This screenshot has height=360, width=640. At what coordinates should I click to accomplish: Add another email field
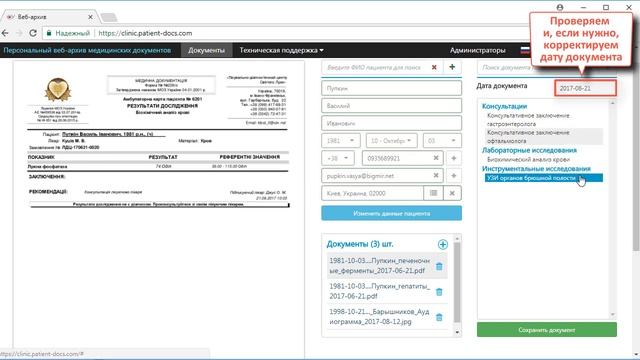tap(453, 176)
